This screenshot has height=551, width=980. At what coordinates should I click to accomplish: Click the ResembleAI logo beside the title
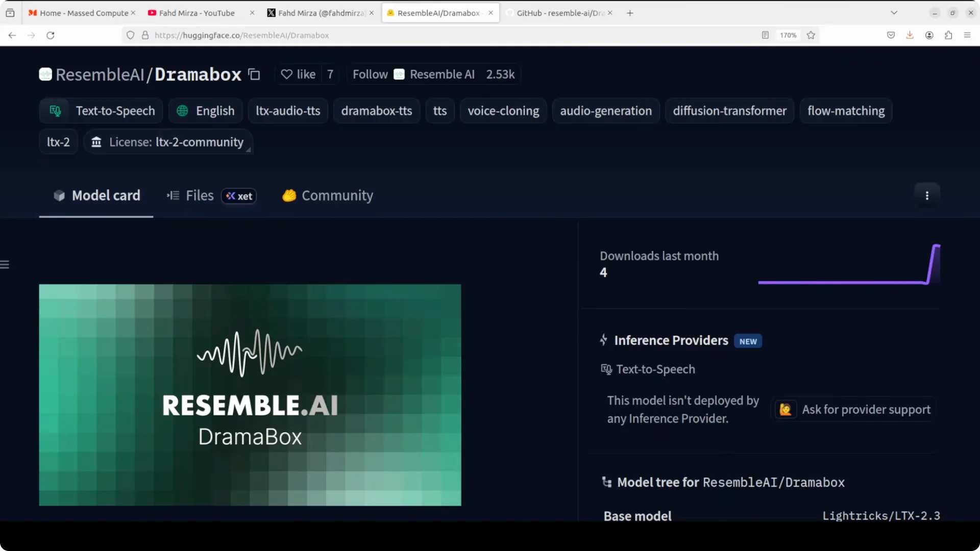[45, 74]
